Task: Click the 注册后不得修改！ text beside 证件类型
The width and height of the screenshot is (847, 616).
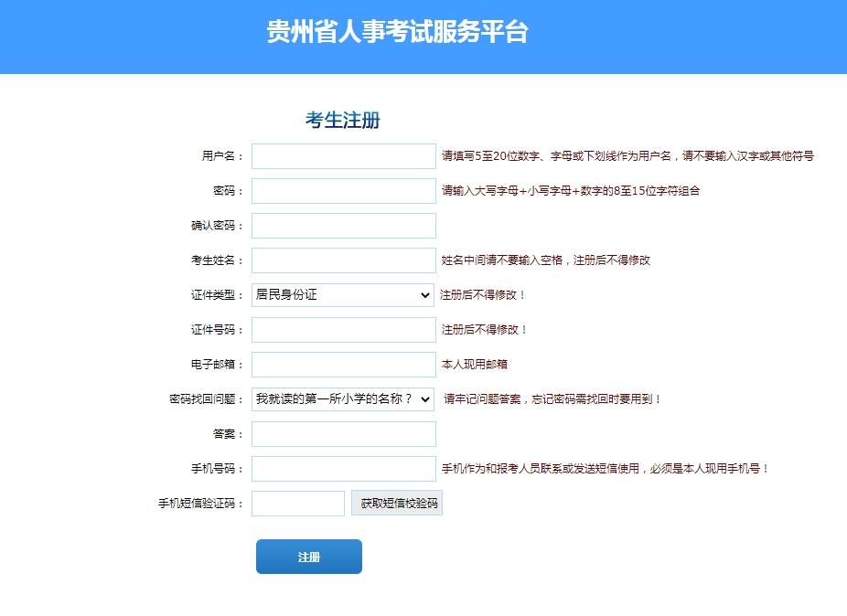Action: (482, 295)
